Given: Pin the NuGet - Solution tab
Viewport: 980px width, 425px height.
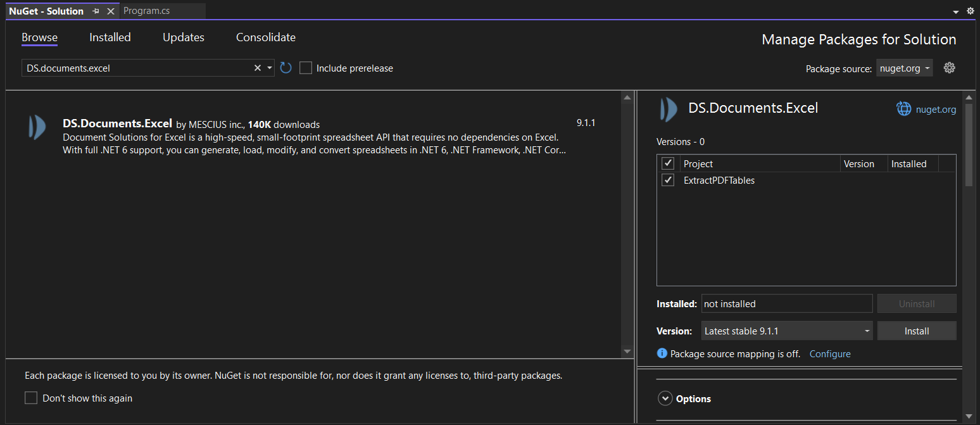Looking at the screenshot, I should point(96,11).
